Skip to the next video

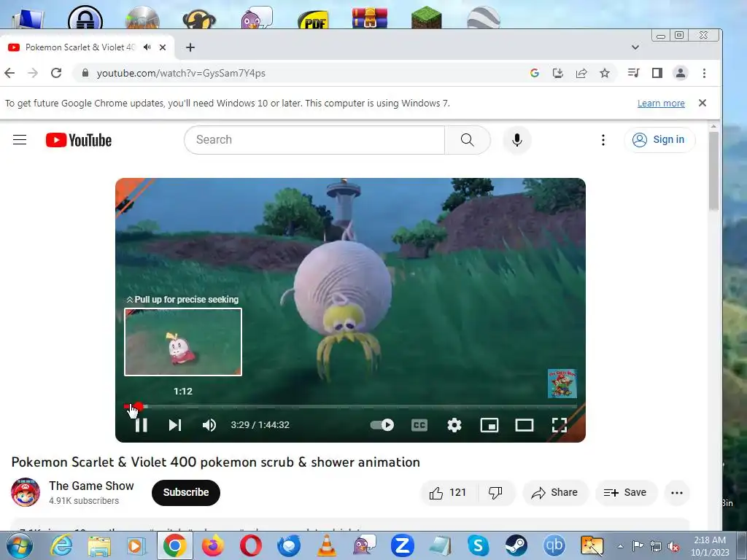click(175, 425)
